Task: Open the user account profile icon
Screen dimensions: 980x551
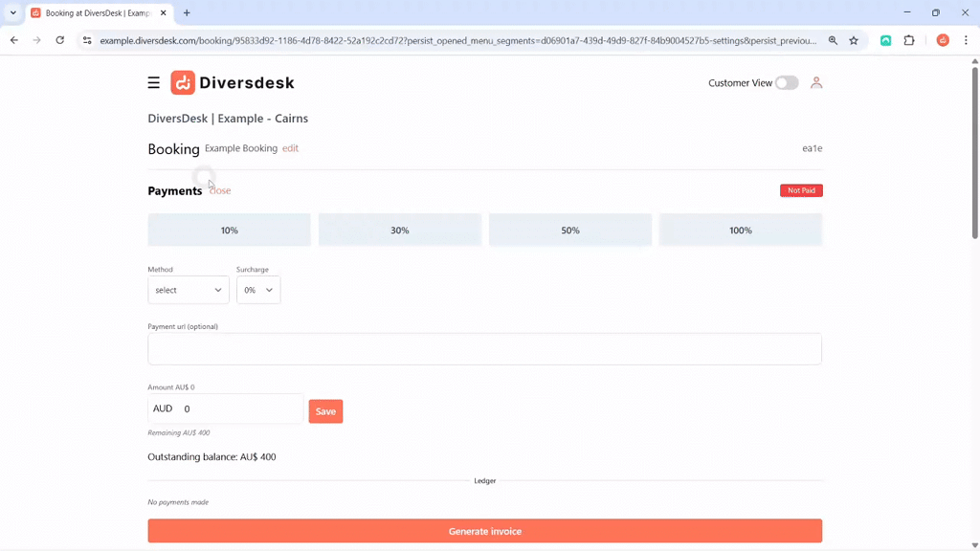Action: coord(816,82)
